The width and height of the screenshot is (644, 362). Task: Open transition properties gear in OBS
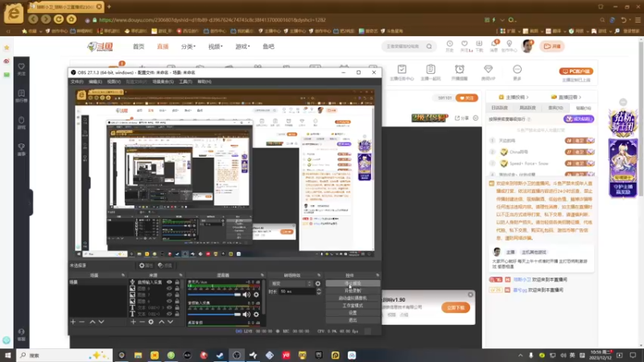[x=317, y=284]
